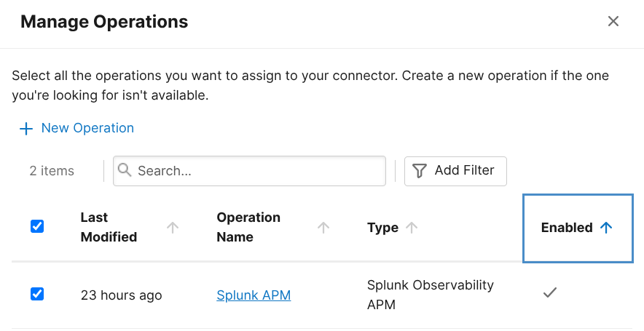
Task: Sort by Last Modified arrow icon
Action: (x=173, y=228)
